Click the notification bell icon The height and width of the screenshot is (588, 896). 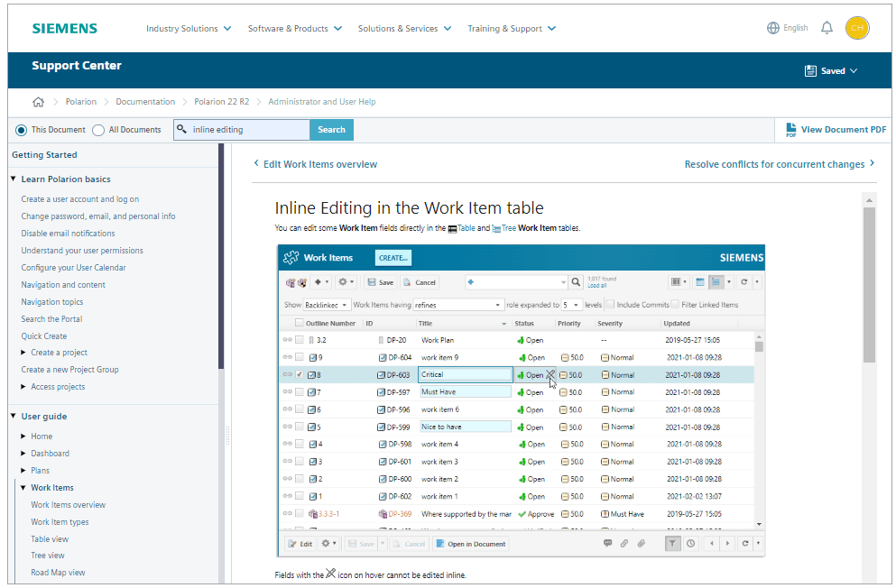coord(827,28)
